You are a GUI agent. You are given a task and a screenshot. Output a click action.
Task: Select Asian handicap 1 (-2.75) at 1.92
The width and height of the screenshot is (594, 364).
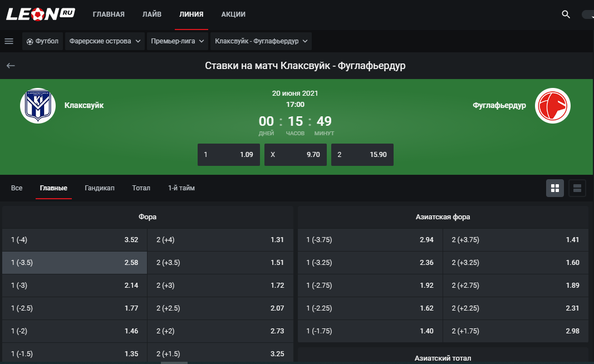click(x=370, y=285)
